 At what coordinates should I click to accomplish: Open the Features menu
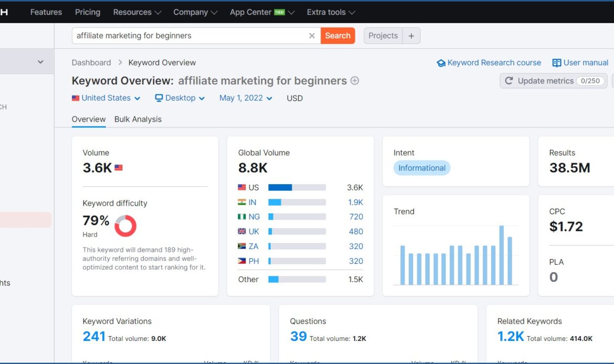46,12
